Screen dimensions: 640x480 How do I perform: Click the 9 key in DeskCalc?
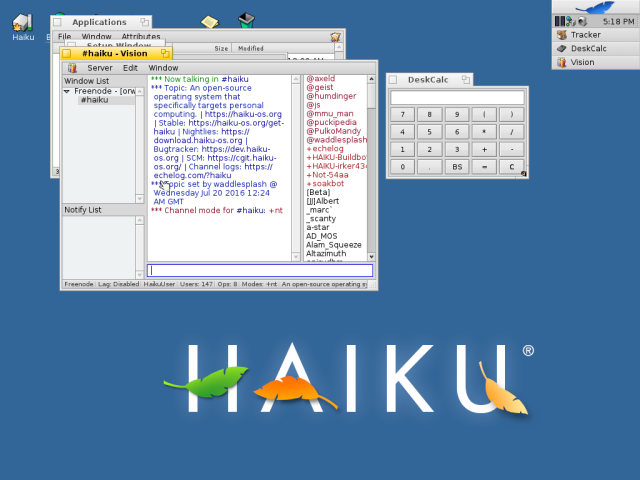pos(457,115)
